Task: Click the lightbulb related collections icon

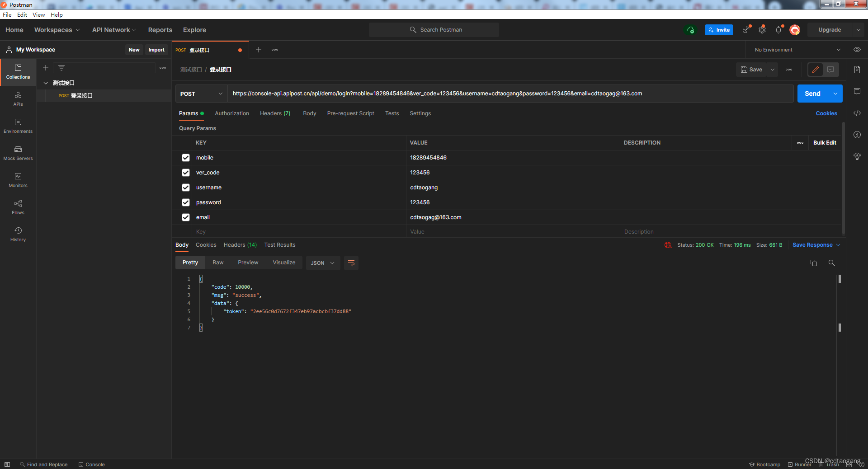Action: pyautogui.click(x=857, y=156)
